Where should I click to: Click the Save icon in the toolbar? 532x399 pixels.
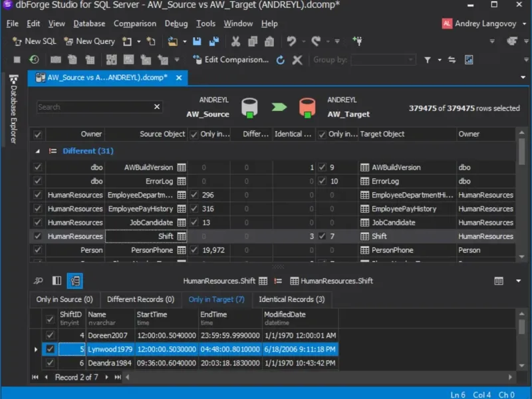198,41
